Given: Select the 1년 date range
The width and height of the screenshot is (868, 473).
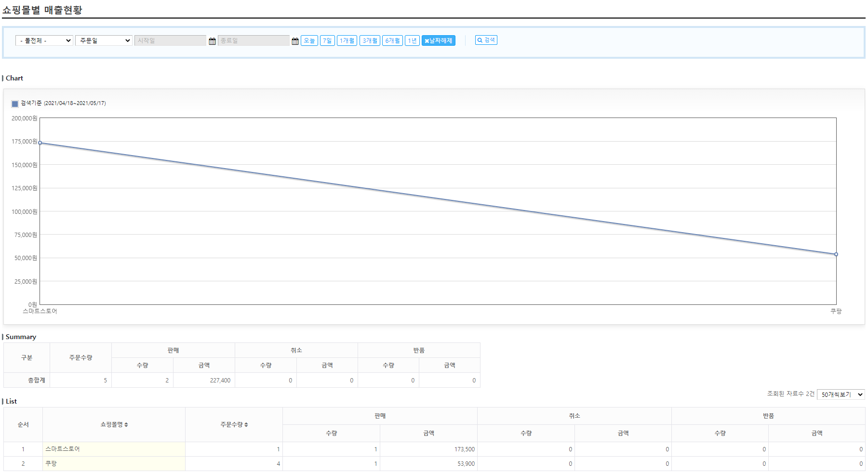Looking at the screenshot, I should 412,41.
